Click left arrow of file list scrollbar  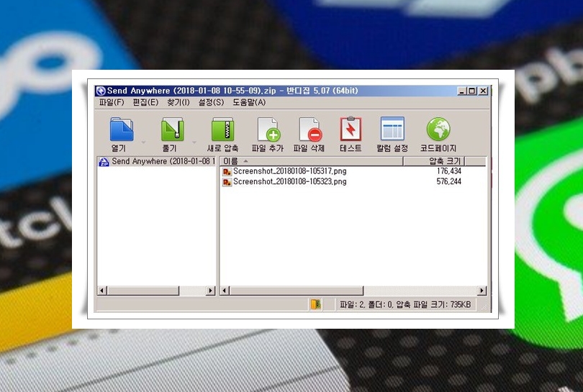click(225, 291)
